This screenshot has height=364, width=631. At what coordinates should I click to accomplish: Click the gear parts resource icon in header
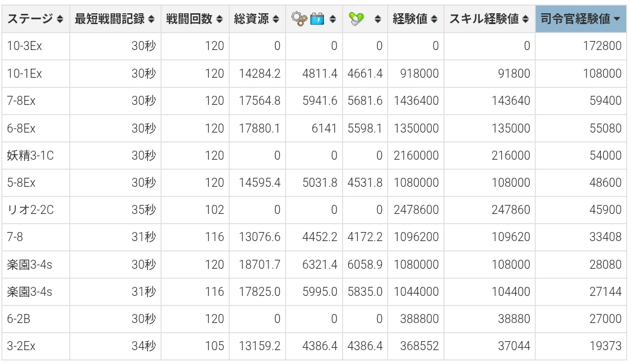299,19
